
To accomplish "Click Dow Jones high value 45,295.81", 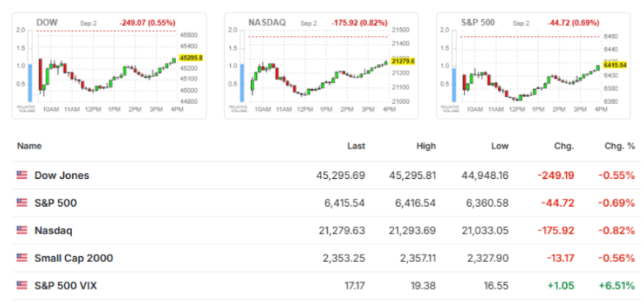I will click(x=412, y=176).
